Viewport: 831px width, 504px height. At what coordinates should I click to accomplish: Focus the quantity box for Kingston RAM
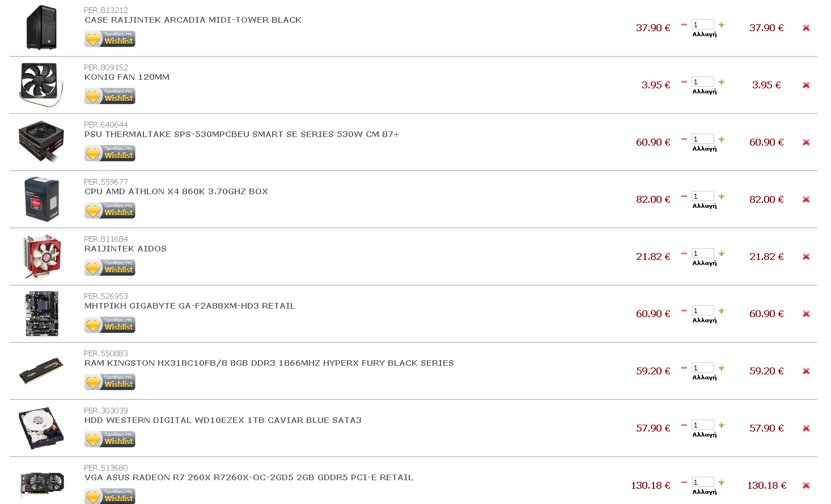702,368
